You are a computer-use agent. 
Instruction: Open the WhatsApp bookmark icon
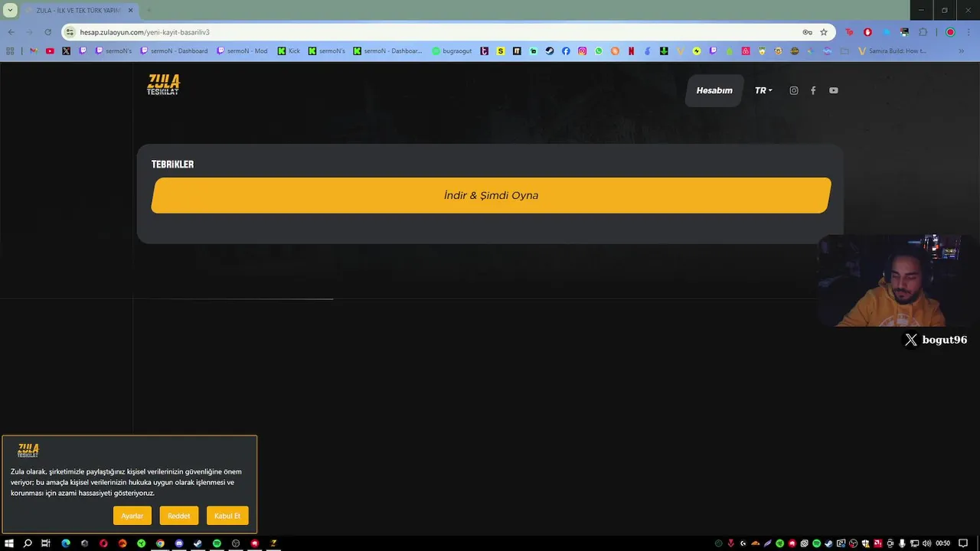(599, 51)
